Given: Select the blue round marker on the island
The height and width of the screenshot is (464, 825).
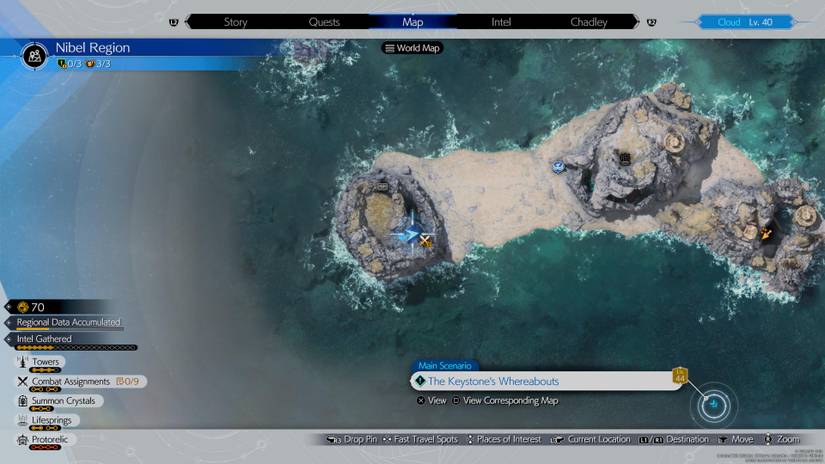Looking at the screenshot, I should pyautogui.click(x=559, y=167).
